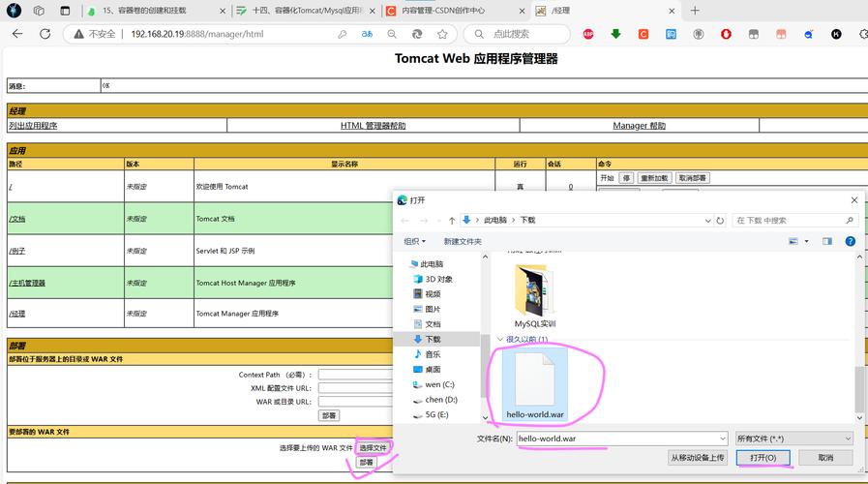Open the Manager 帮助 link
The height and width of the screenshot is (484, 868).
click(639, 126)
